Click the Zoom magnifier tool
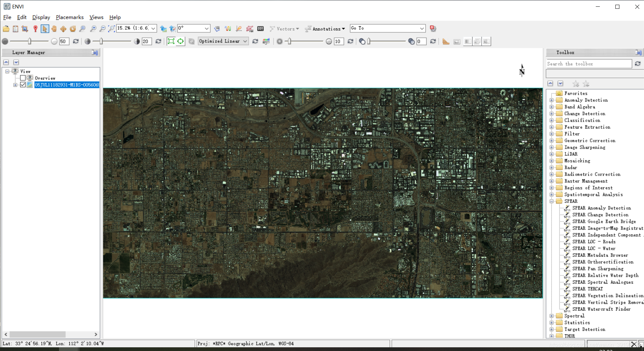644x351 pixels. (83, 29)
